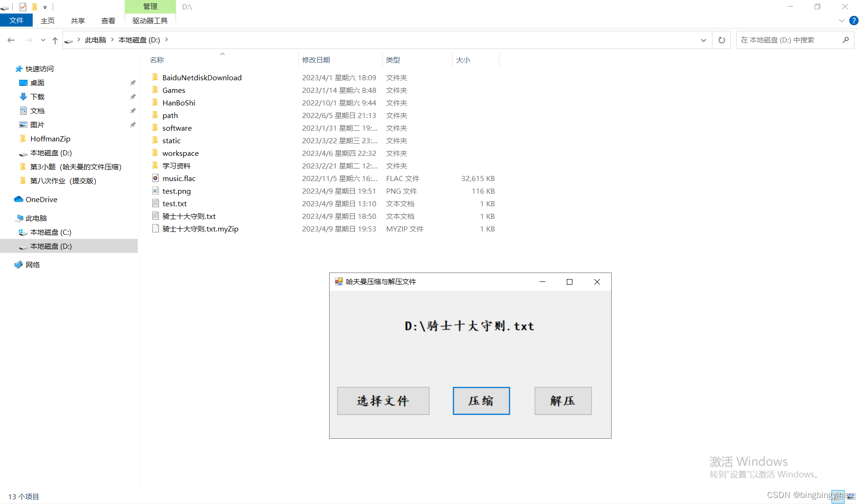The image size is (860, 504).
Task: Select the test.png file icon
Action: pyautogui.click(x=155, y=190)
